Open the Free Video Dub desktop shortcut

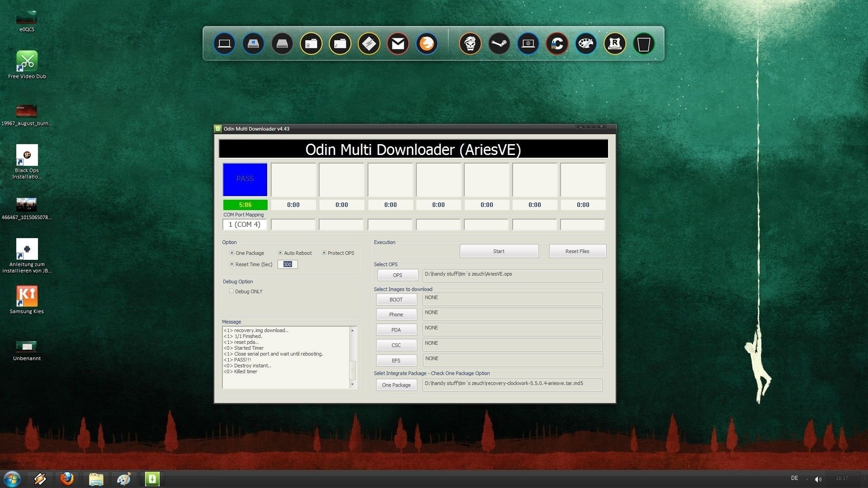tap(27, 65)
